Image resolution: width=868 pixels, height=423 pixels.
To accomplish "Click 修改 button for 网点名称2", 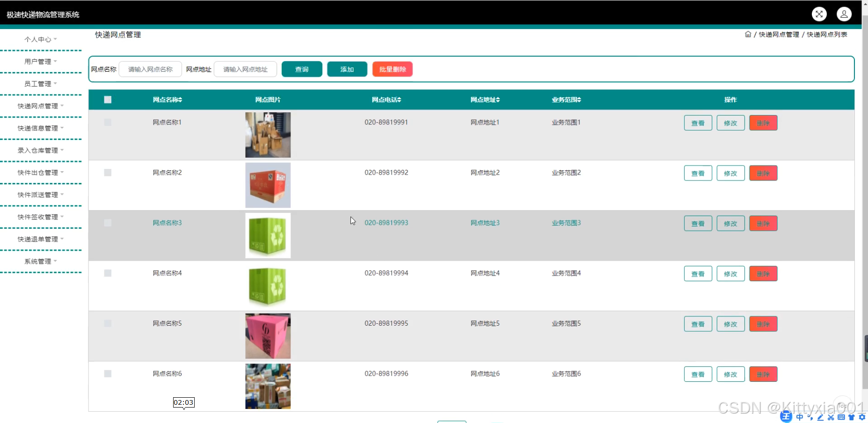I will [730, 173].
